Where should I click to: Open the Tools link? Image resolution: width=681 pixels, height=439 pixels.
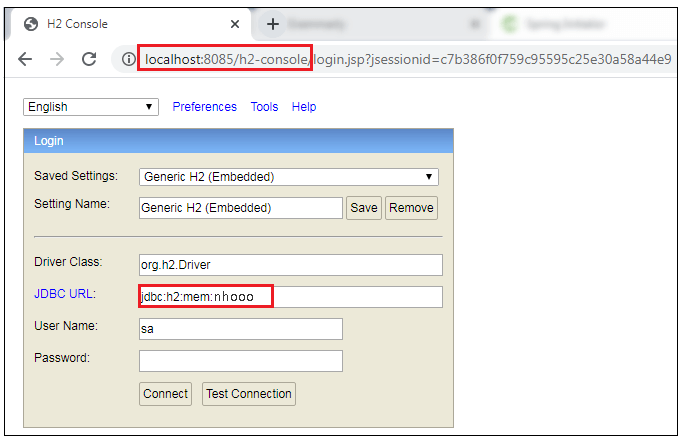pyautogui.click(x=264, y=107)
